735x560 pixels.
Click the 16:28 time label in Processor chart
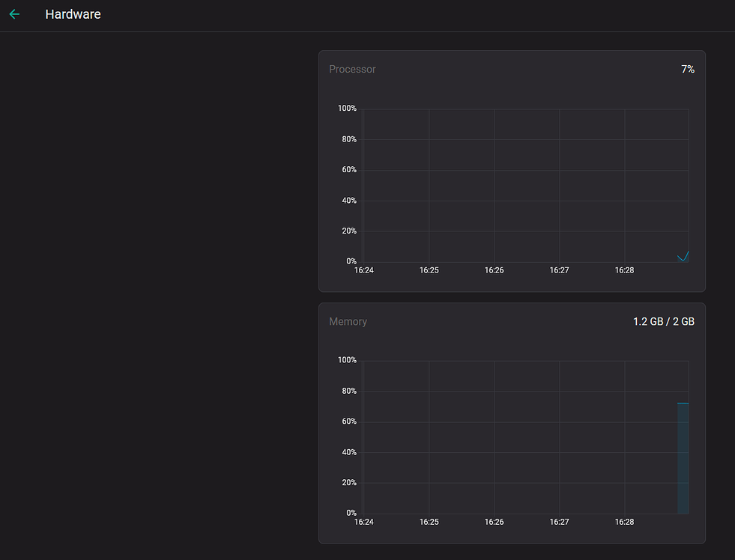(624, 270)
